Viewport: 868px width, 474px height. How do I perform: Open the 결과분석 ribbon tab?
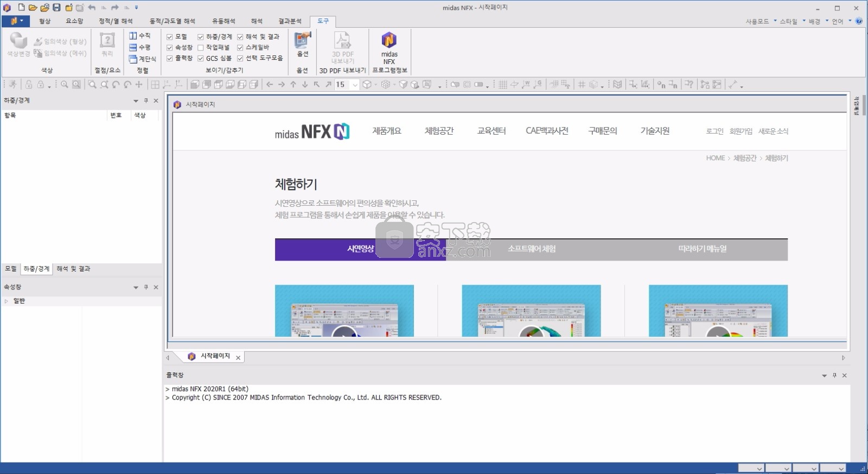290,21
